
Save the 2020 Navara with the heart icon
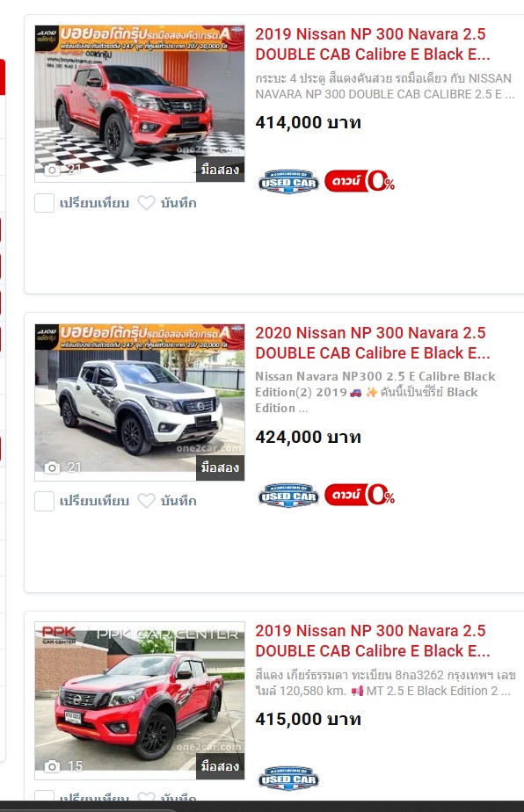click(146, 501)
